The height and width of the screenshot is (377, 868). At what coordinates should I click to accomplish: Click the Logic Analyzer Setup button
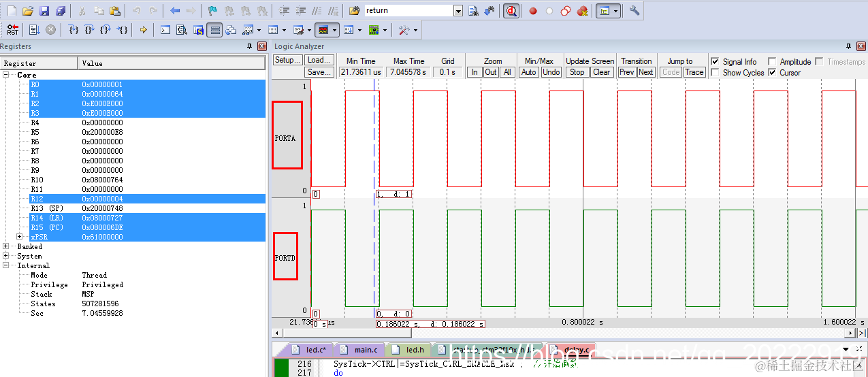click(288, 60)
